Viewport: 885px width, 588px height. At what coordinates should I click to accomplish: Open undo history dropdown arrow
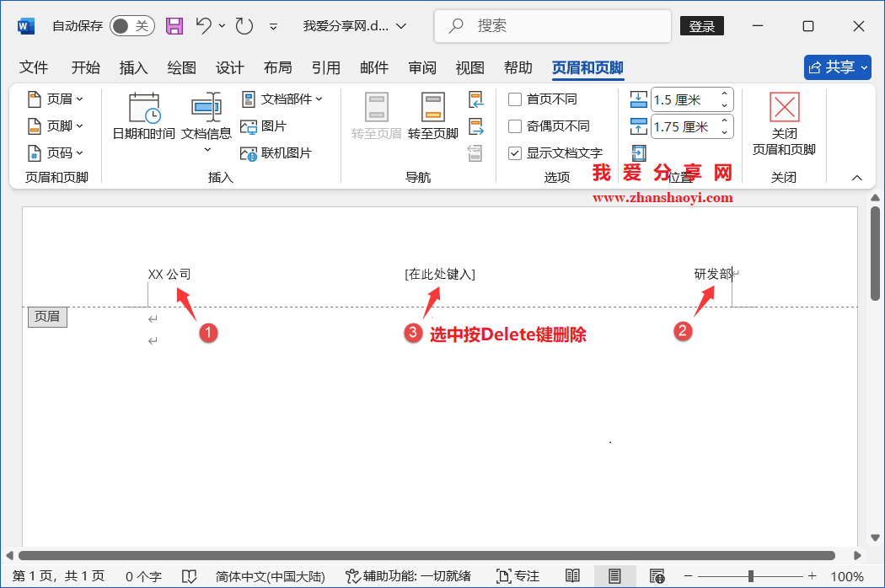point(222,26)
